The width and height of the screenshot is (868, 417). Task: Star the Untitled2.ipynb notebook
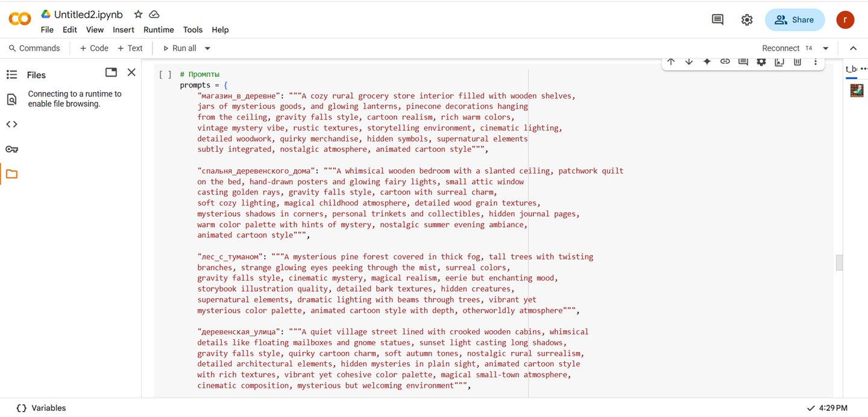pos(138,14)
